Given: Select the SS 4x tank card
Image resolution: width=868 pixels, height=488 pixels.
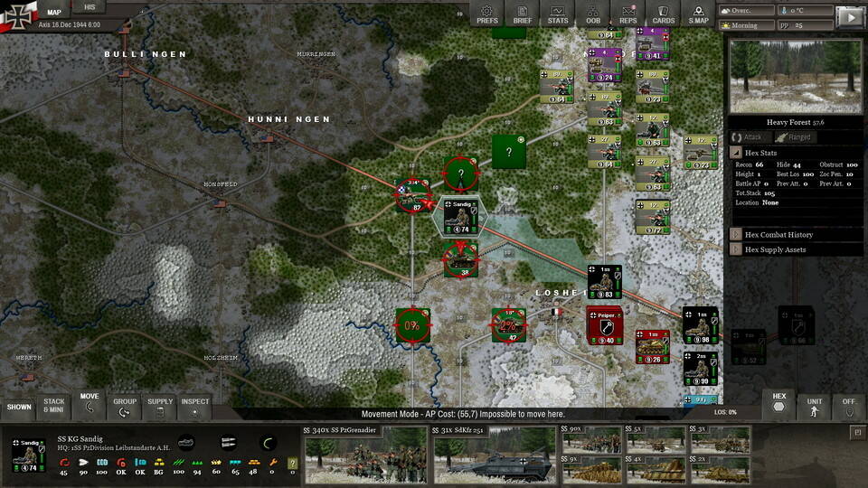Looking at the screenshot, I should pyautogui.click(x=655, y=470).
